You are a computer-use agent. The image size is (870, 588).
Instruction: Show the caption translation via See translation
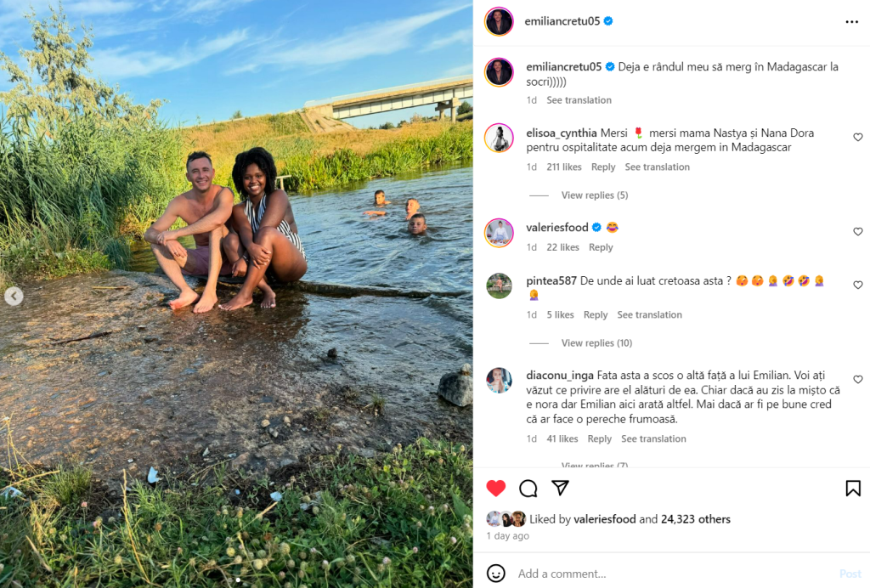coord(579,100)
